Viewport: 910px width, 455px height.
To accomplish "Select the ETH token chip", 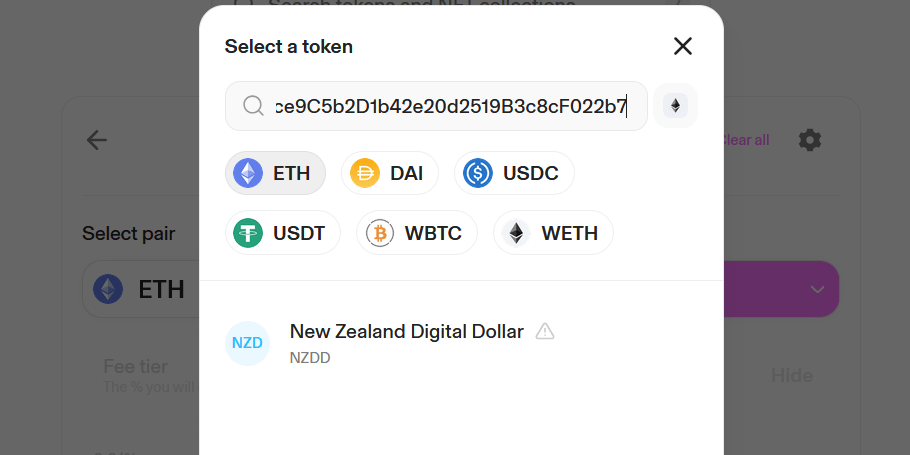I will (275, 173).
